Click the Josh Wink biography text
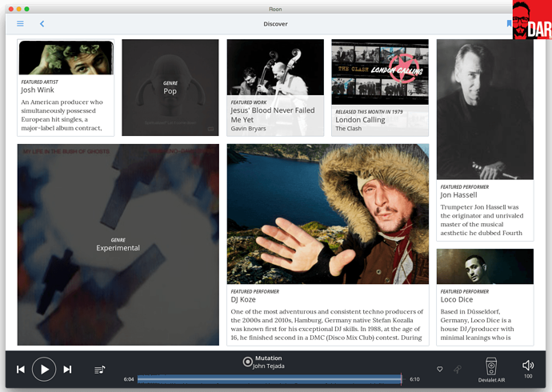552x392 pixels. [x=62, y=115]
